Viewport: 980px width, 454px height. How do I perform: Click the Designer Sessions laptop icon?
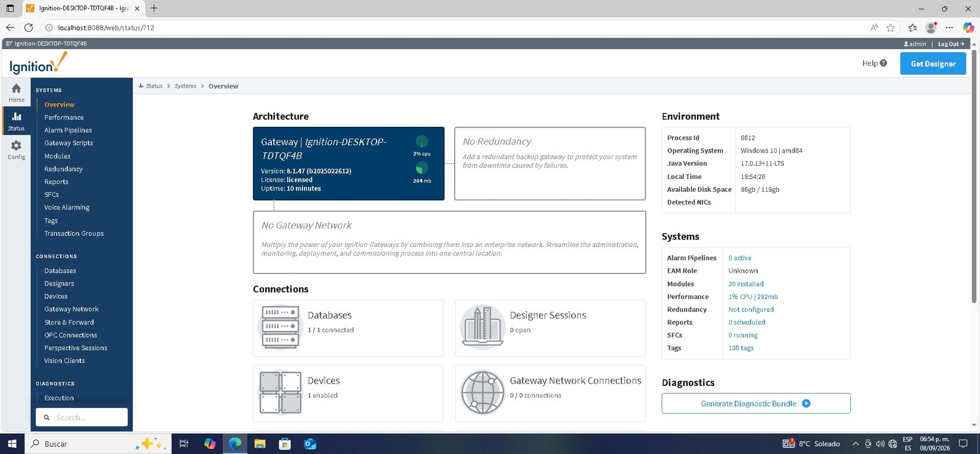pos(483,328)
